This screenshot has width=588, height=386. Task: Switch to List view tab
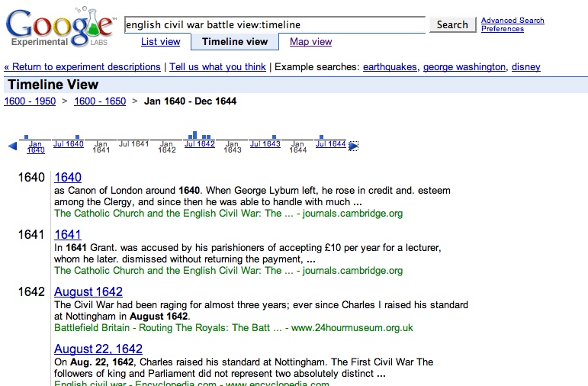[161, 42]
